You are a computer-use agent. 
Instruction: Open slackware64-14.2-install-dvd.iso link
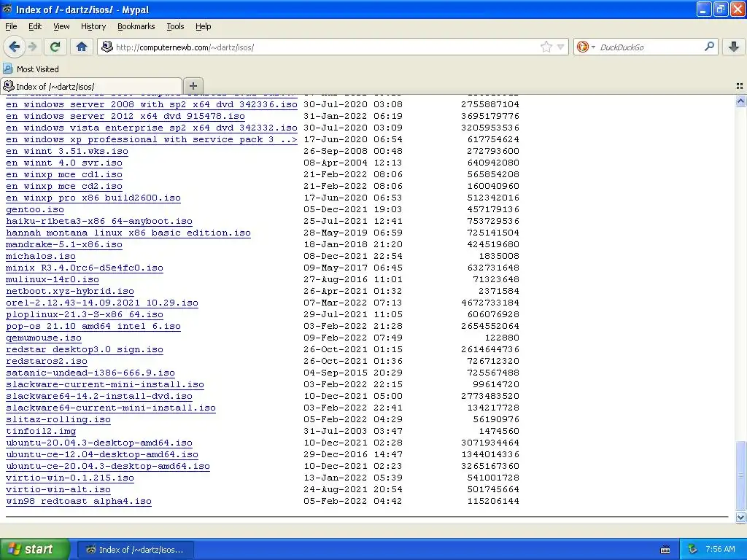click(99, 396)
